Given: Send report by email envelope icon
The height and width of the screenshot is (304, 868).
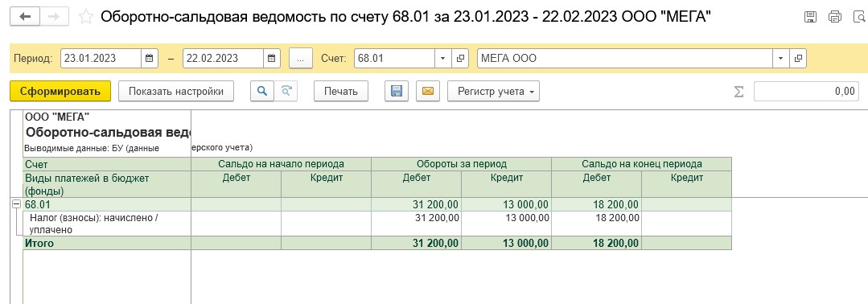Looking at the screenshot, I should tap(427, 92).
